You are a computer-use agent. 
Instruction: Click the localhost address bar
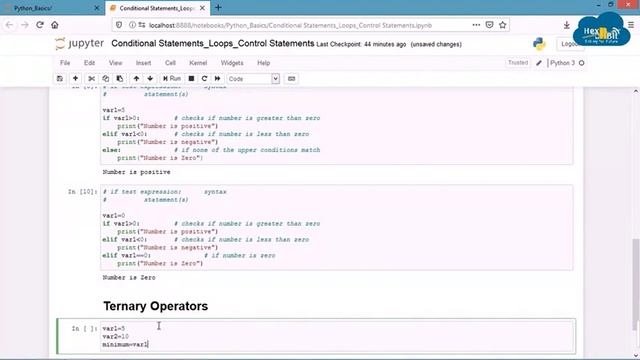[290, 25]
